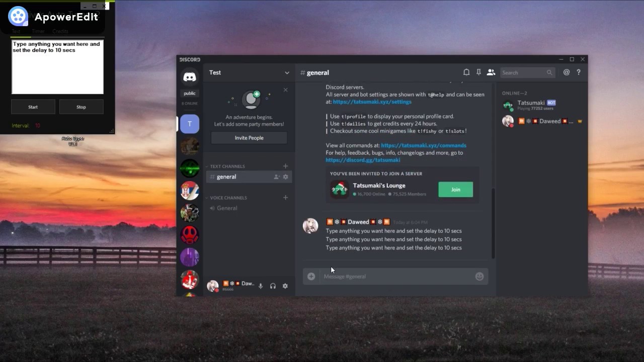Open the Serbian flag server icon
The width and height of the screenshot is (644, 362).
pyautogui.click(x=190, y=191)
